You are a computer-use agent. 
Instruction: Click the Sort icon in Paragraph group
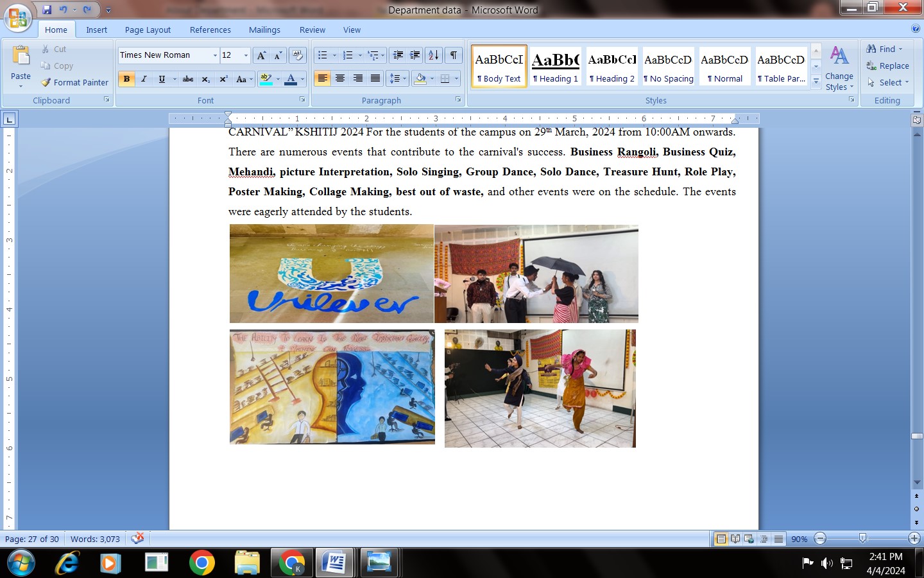(x=434, y=55)
